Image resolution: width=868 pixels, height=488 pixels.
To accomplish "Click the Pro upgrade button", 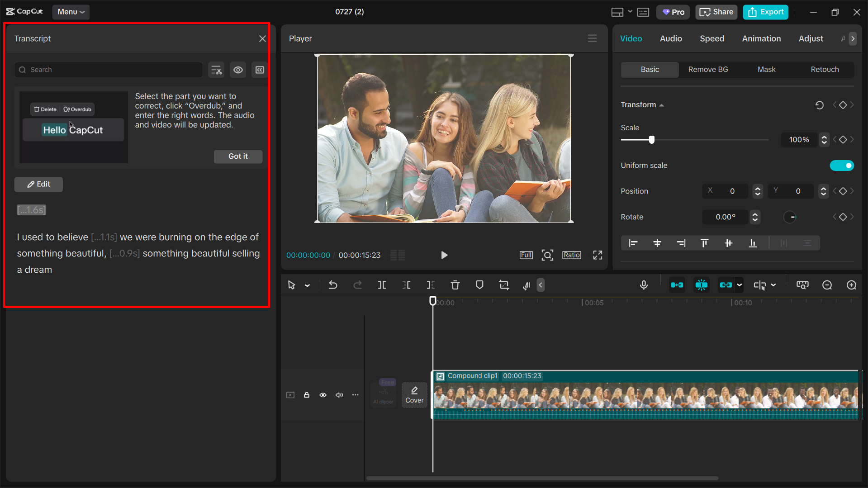I will click(x=673, y=12).
